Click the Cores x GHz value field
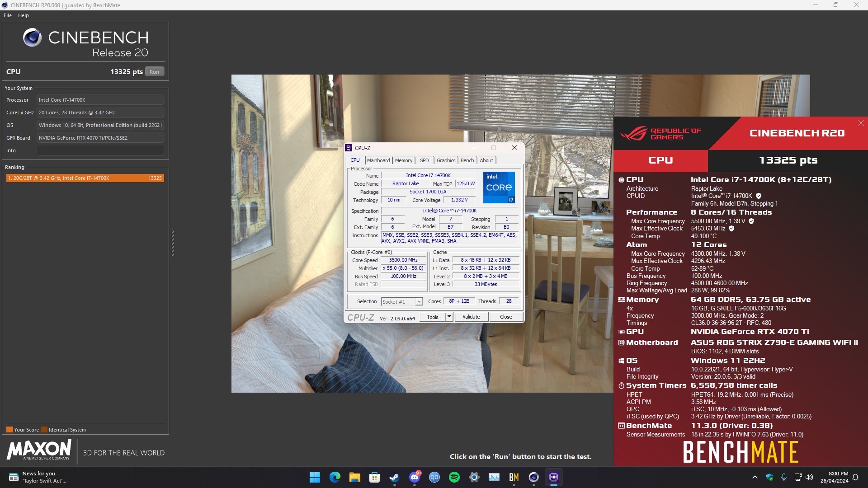Viewport: 868px width, 488px height. point(100,113)
